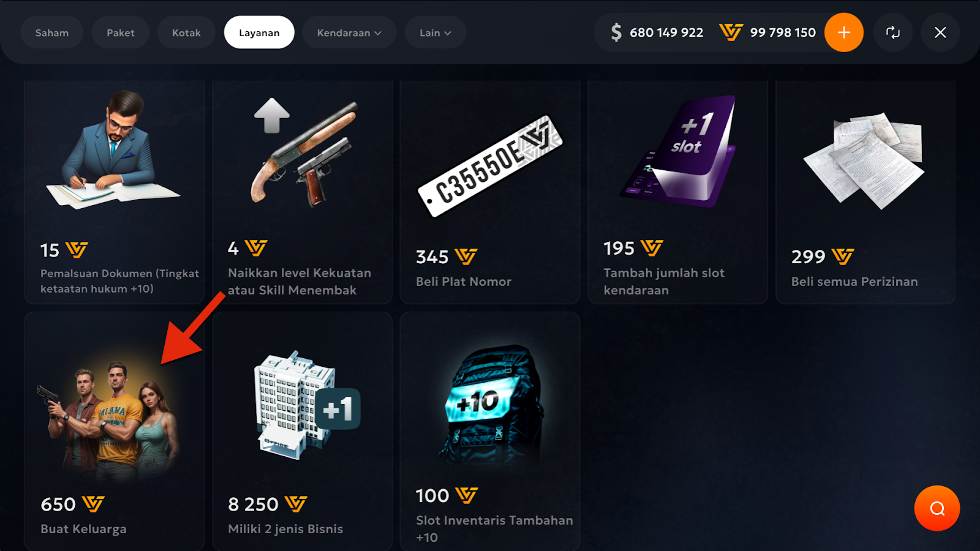Expand the Kendaraan dropdown
Viewport: 980px width, 551px height.
(349, 32)
